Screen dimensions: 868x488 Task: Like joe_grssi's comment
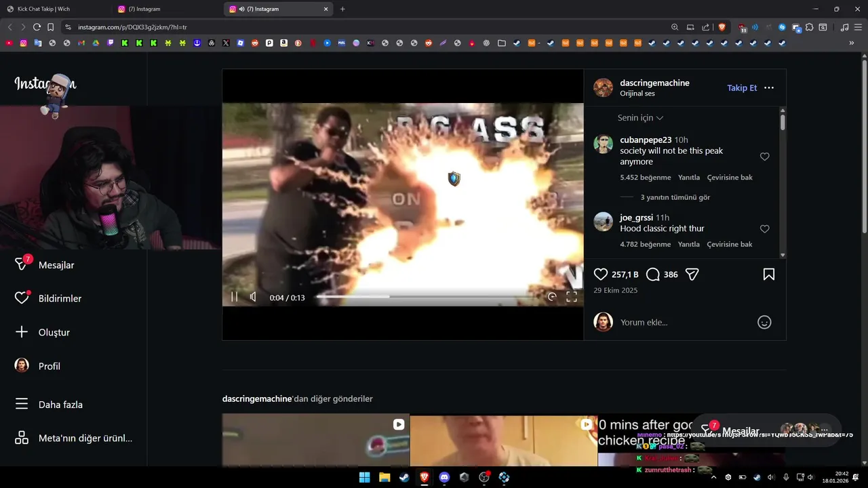pos(764,229)
